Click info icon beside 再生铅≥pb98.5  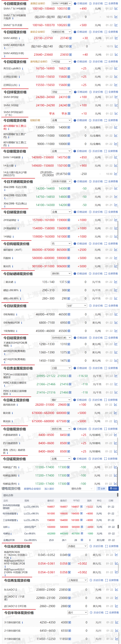[23, 68]
